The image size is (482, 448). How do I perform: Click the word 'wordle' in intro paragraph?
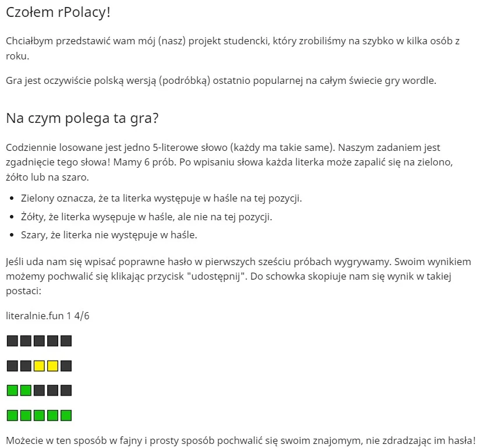(x=419, y=80)
